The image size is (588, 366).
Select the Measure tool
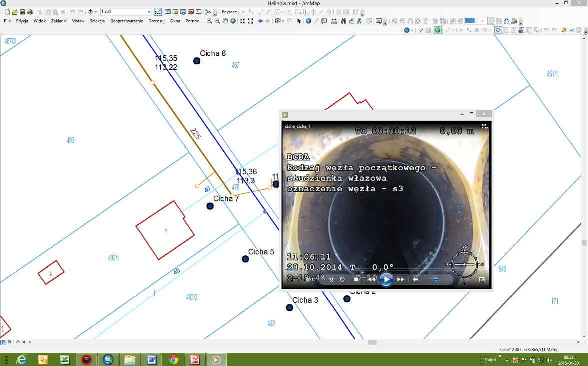334,21
